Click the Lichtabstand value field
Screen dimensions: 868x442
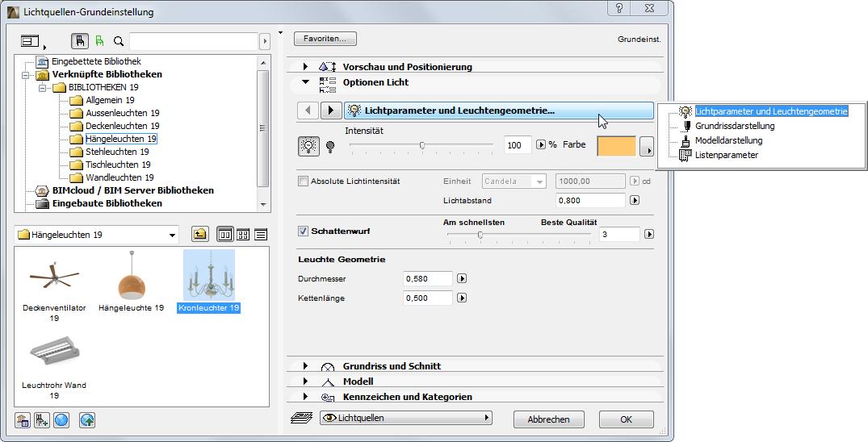[590, 200]
